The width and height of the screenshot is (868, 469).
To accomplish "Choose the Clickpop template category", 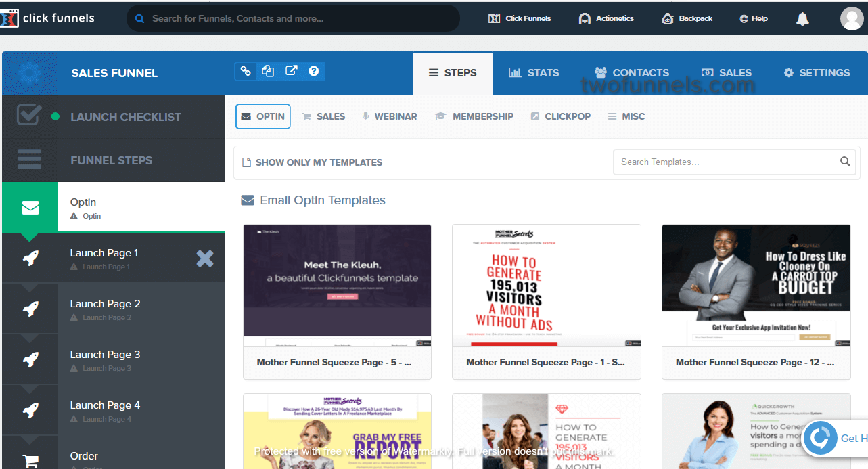I will pos(561,116).
